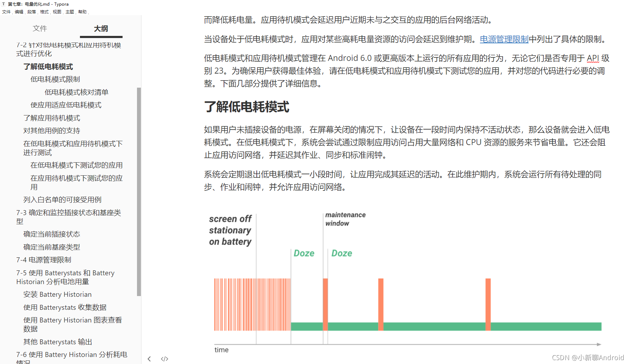The width and height of the screenshot is (629, 364).
Task: Place cursor in paragraph starting 如果用户未插接设备的电源
Action: [x=407, y=142]
